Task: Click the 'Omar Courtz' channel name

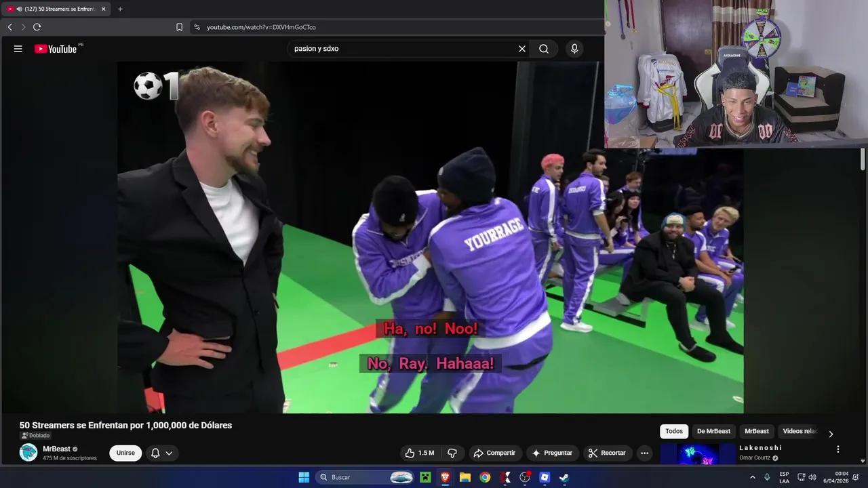Action: pos(755,458)
